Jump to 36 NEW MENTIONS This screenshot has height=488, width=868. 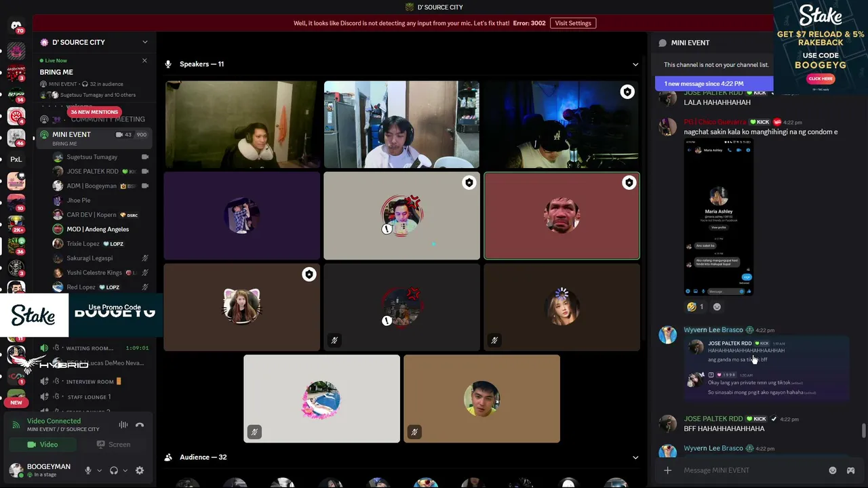point(94,112)
